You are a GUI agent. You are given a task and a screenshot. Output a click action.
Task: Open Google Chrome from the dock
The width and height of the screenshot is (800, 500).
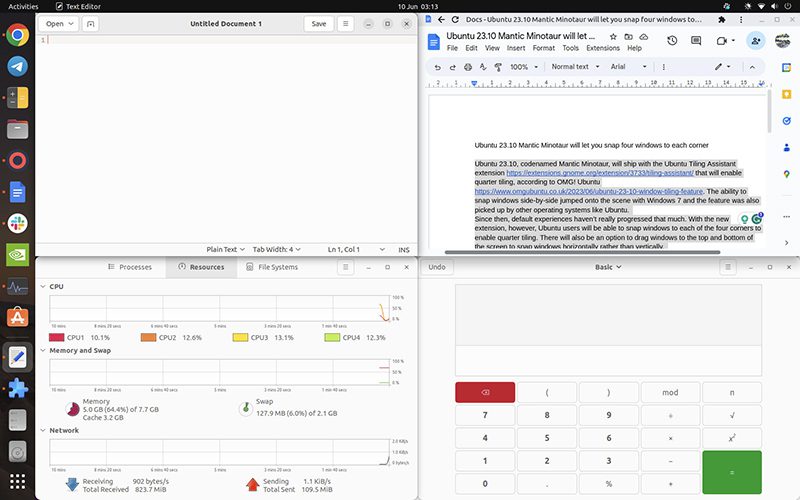tap(17, 35)
